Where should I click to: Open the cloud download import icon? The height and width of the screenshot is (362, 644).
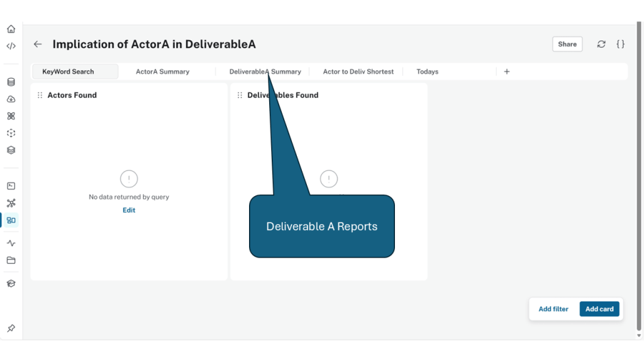(x=11, y=99)
